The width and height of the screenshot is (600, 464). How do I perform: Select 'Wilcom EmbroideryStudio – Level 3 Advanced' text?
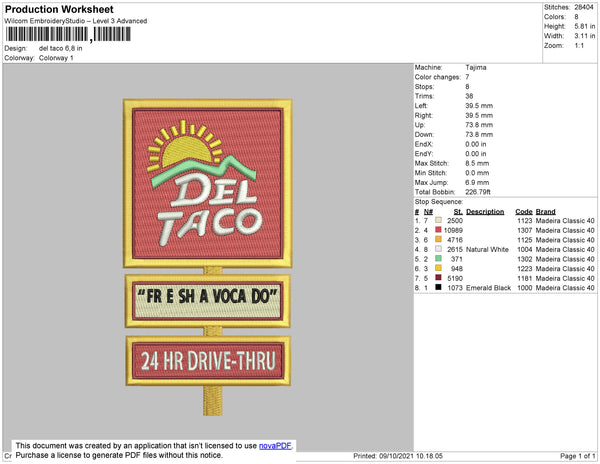pos(76,21)
